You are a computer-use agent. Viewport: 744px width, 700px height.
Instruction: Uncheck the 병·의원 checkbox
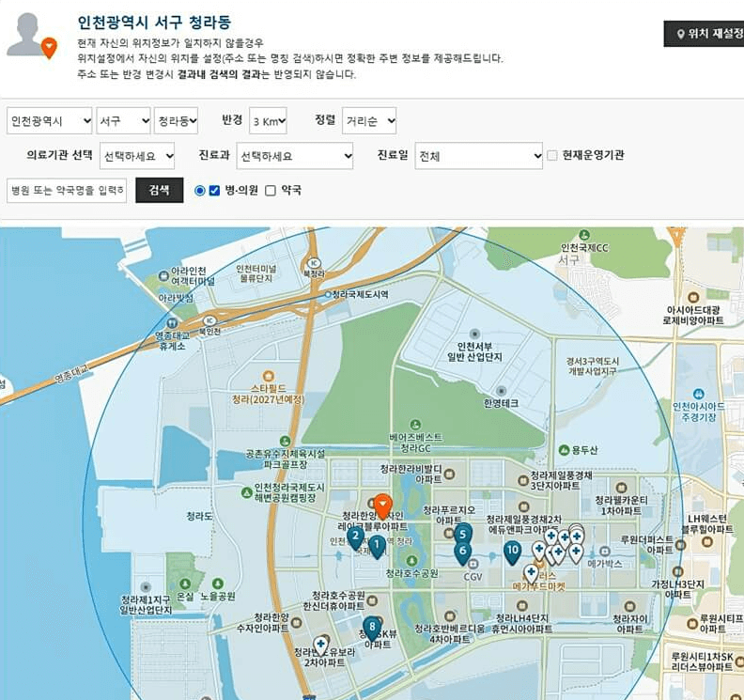214,191
